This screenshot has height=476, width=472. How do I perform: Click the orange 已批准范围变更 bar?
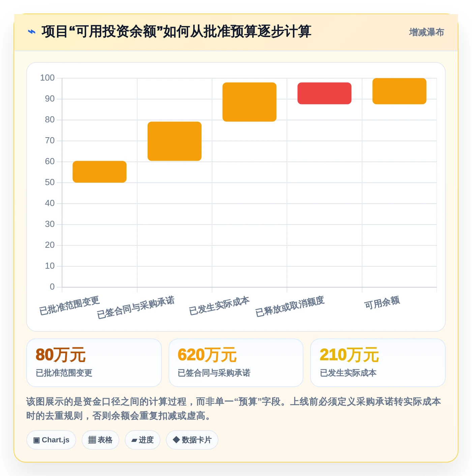(99, 172)
